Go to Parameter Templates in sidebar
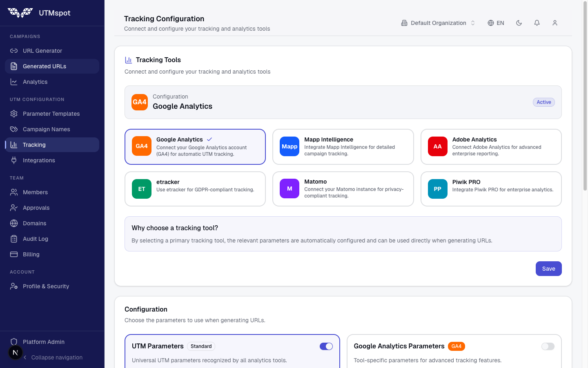588x368 pixels. pos(51,114)
